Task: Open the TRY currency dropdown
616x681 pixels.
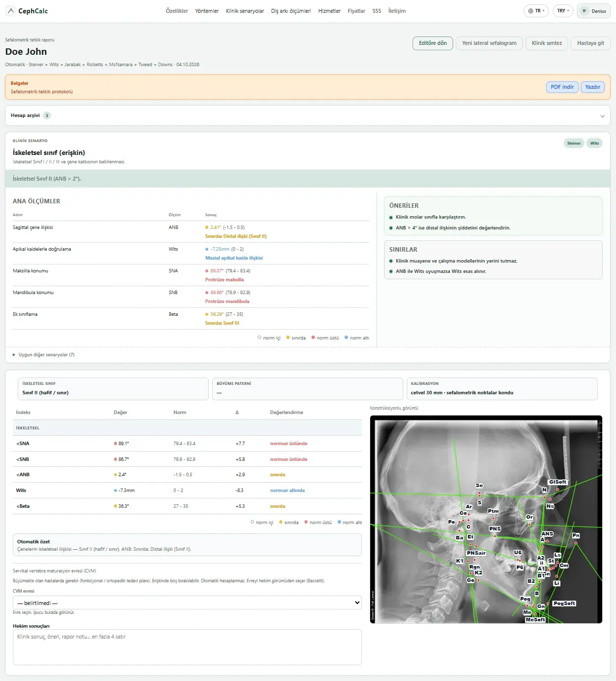Action: 563,11
